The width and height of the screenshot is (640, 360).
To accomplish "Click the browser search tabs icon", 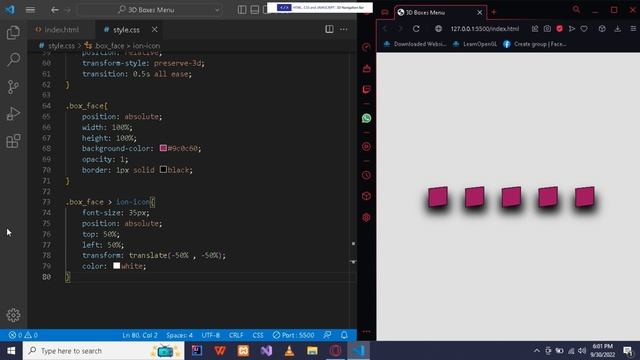I will pyautogui.click(x=576, y=9).
